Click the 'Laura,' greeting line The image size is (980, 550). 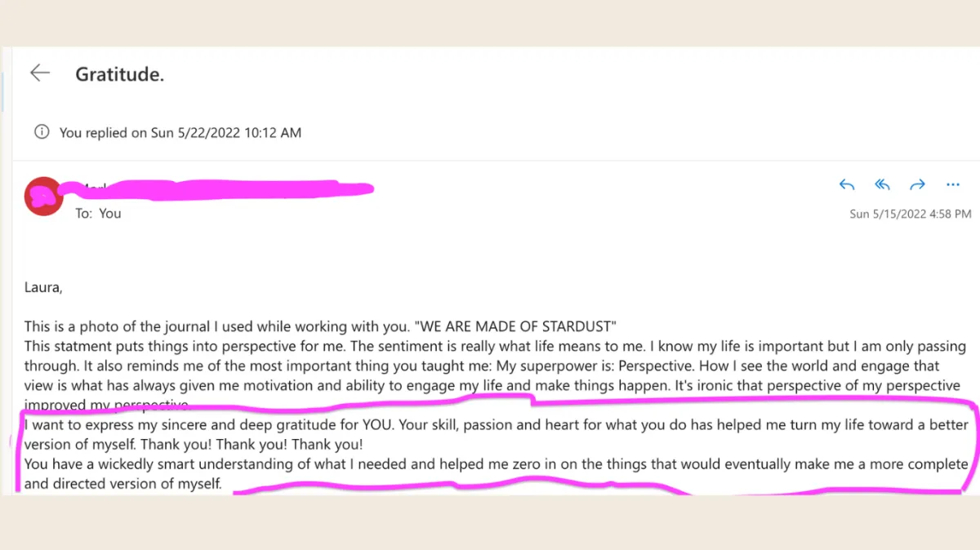click(x=43, y=287)
